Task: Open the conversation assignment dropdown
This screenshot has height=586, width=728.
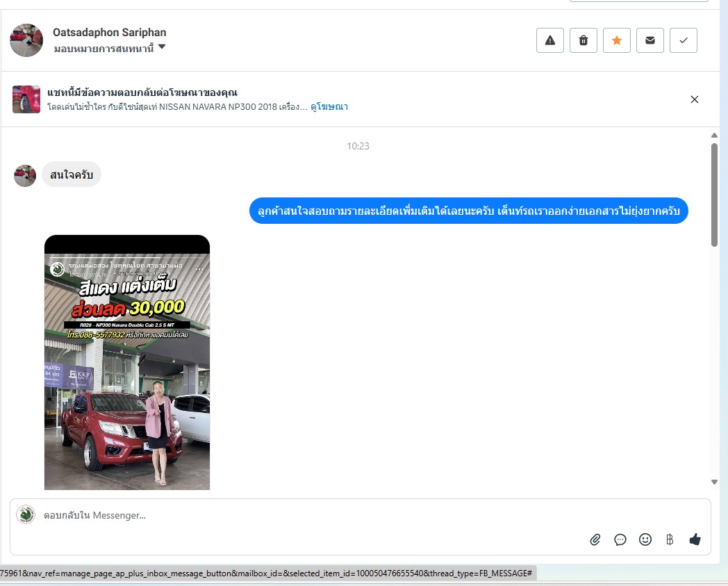Action: 110,49
